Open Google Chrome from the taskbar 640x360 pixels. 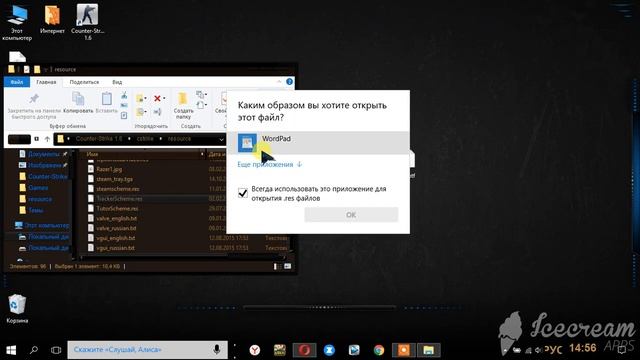tap(379, 350)
